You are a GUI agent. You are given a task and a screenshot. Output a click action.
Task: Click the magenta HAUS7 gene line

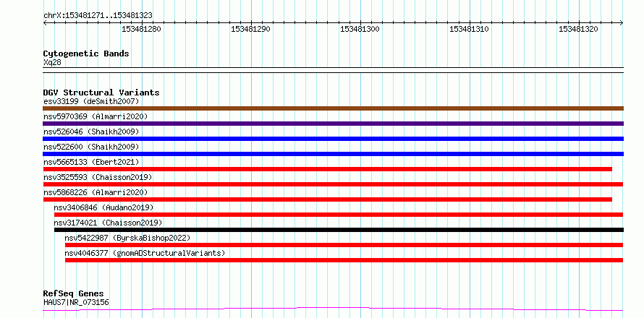coord(333,309)
